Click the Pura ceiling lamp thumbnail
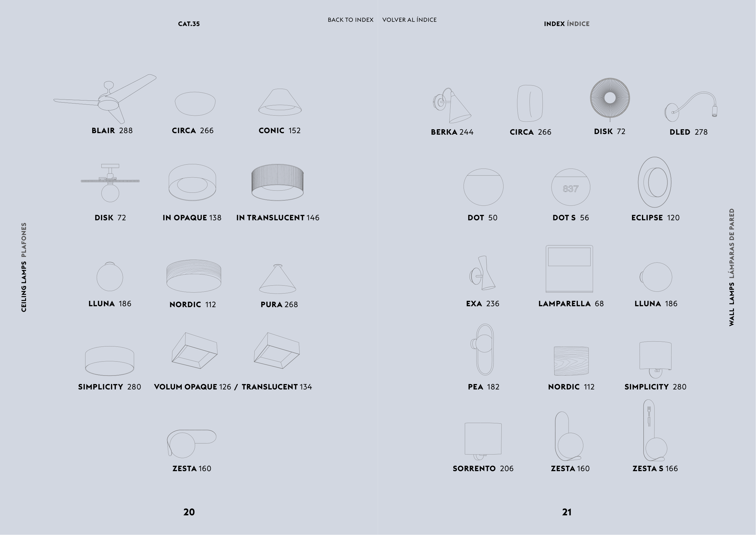Image resolution: width=756 pixels, height=535 pixels. coord(278,279)
